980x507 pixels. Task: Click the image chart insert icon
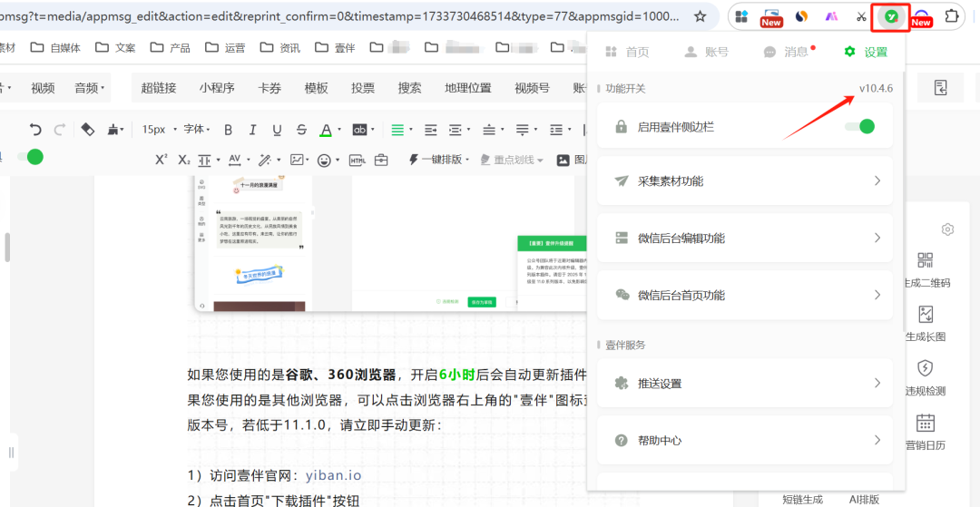click(x=296, y=160)
